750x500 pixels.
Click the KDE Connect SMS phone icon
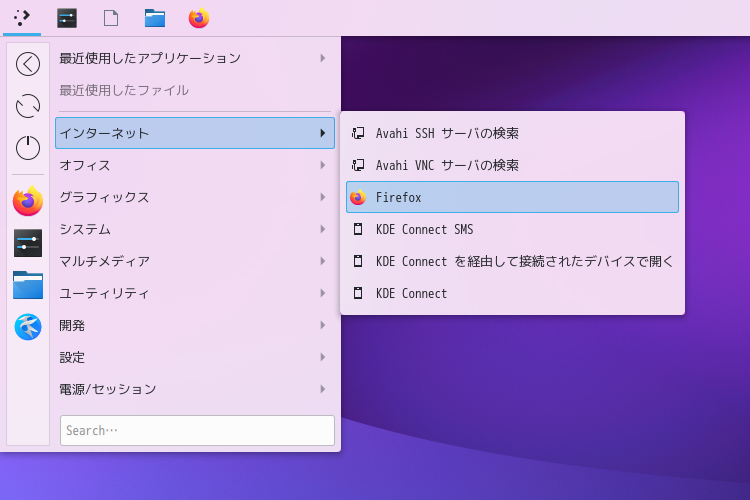(358, 229)
